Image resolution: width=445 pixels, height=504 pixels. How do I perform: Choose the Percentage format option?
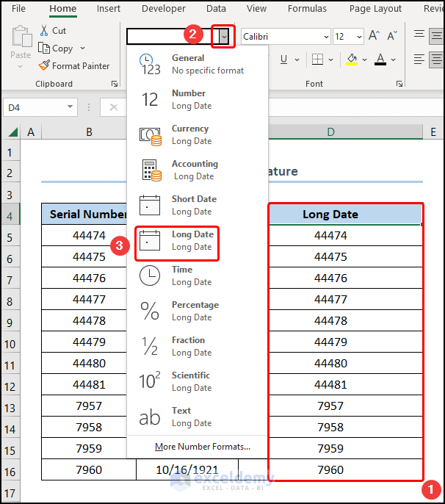coord(197,311)
